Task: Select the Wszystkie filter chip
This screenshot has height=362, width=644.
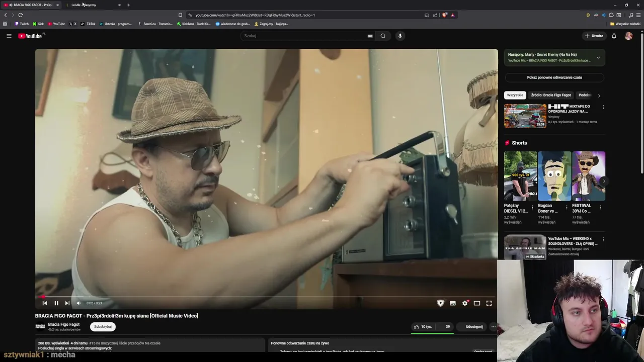Action: click(x=515, y=95)
